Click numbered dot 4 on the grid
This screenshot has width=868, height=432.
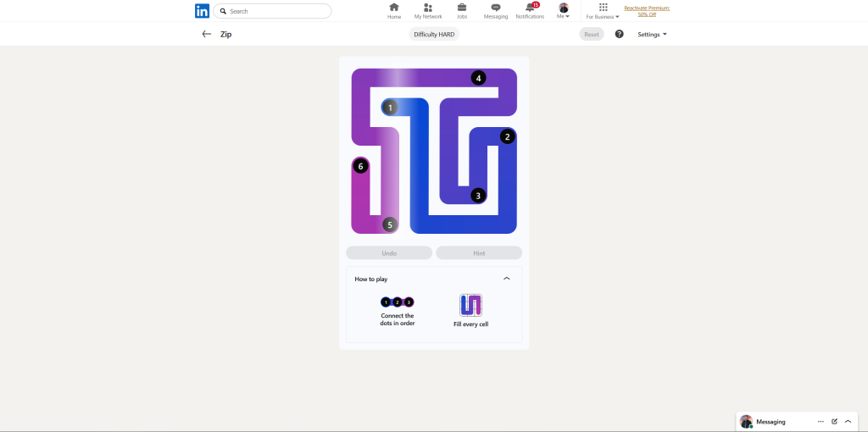(478, 78)
